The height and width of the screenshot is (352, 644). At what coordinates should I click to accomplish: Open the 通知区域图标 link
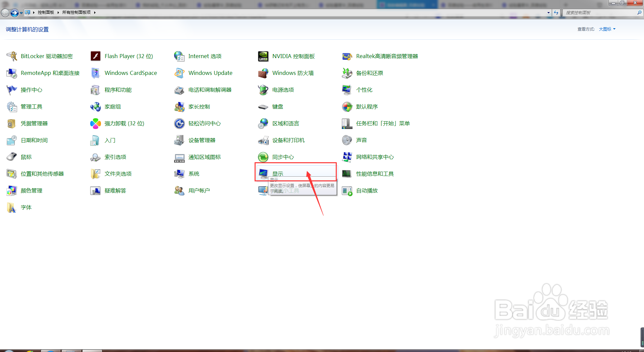205,157
